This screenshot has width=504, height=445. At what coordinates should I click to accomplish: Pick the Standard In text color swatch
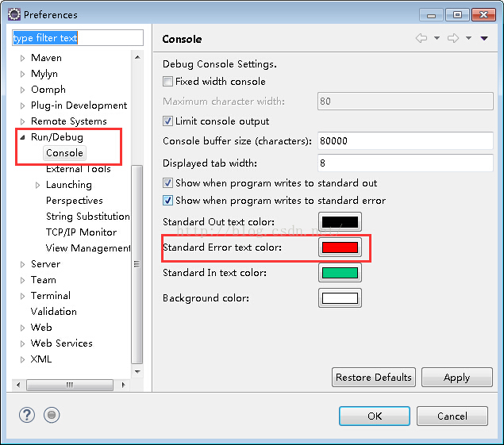tap(340, 273)
